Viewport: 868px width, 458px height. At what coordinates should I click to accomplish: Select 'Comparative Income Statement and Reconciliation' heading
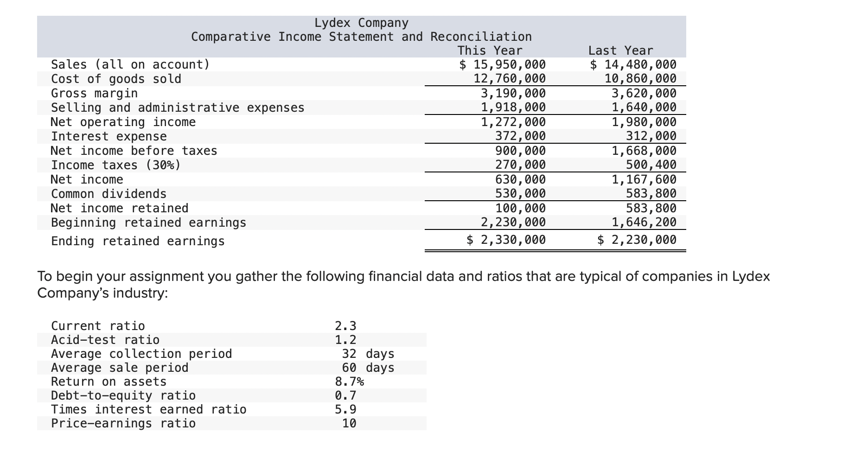(361, 37)
